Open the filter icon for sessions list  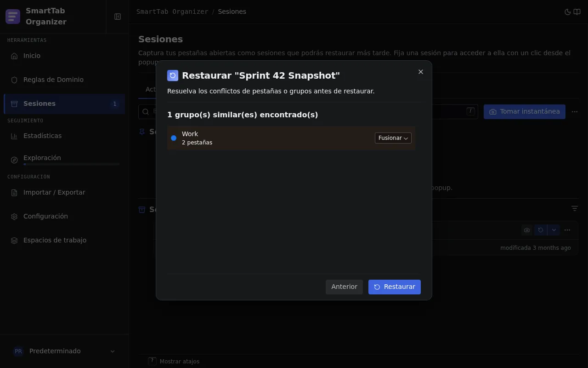click(574, 209)
